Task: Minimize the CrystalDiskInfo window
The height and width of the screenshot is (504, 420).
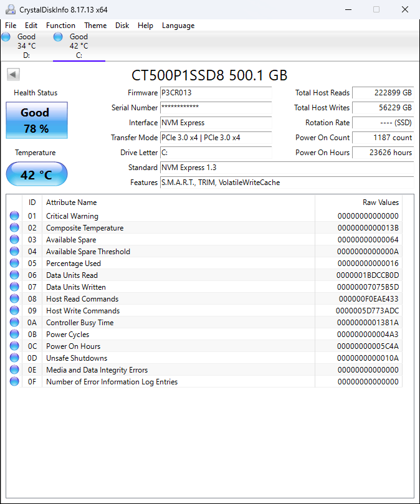Action: pyautogui.click(x=348, y=9)
